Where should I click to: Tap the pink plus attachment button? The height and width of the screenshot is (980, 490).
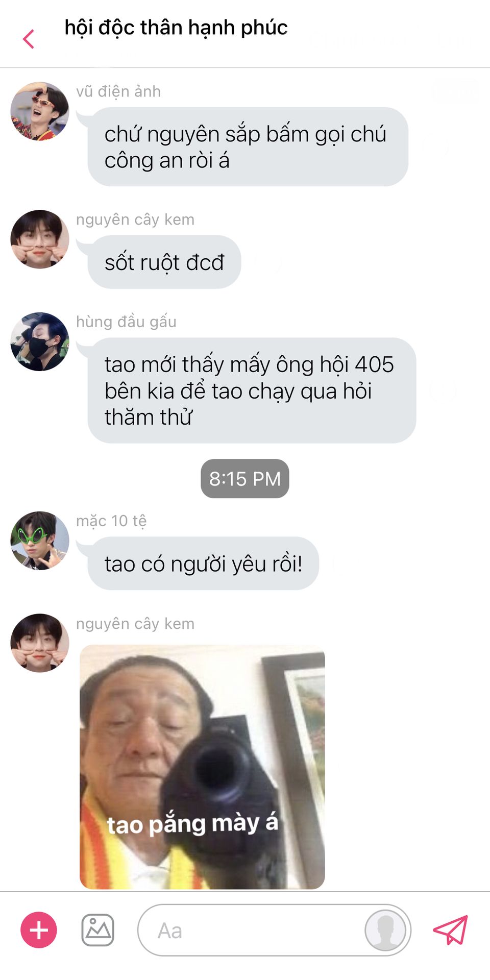tap(39, 930)
